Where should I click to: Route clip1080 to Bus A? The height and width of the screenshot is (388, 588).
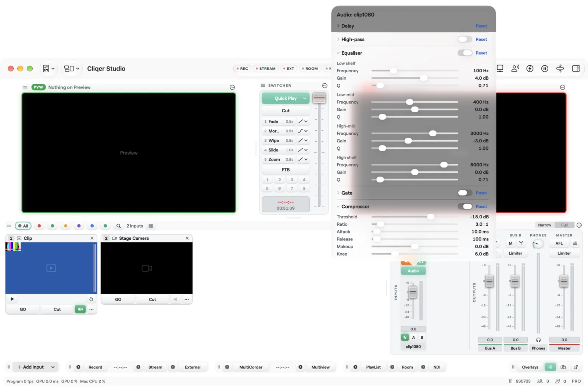(x=413, y=337)
